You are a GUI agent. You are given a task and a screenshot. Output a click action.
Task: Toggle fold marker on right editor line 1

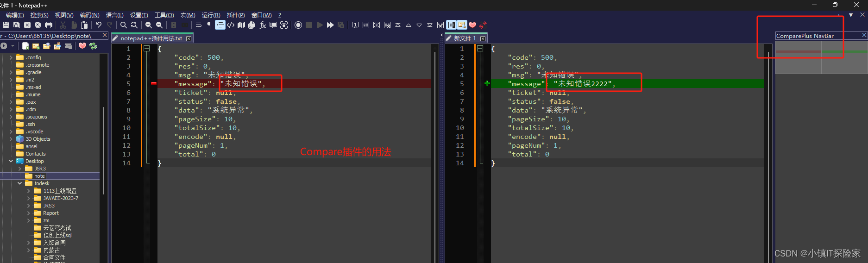point(480,49)
